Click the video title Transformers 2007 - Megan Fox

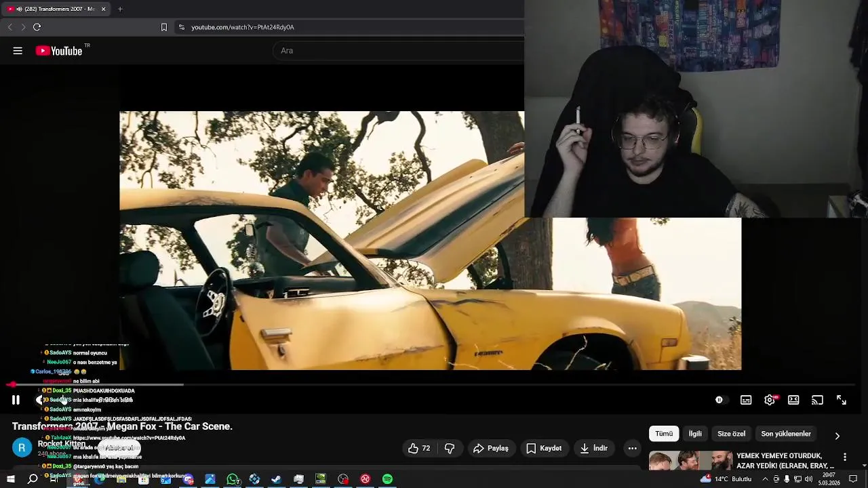tap(122, 426)
